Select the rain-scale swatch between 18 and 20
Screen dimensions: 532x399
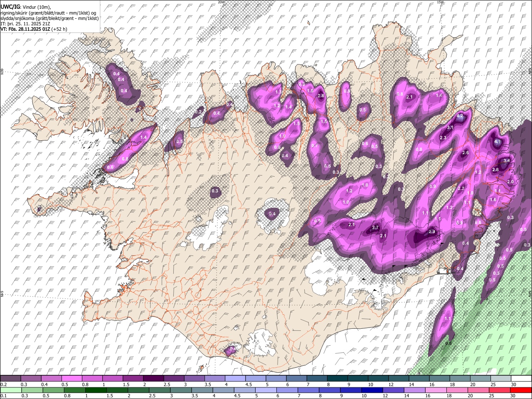[458, 390]
